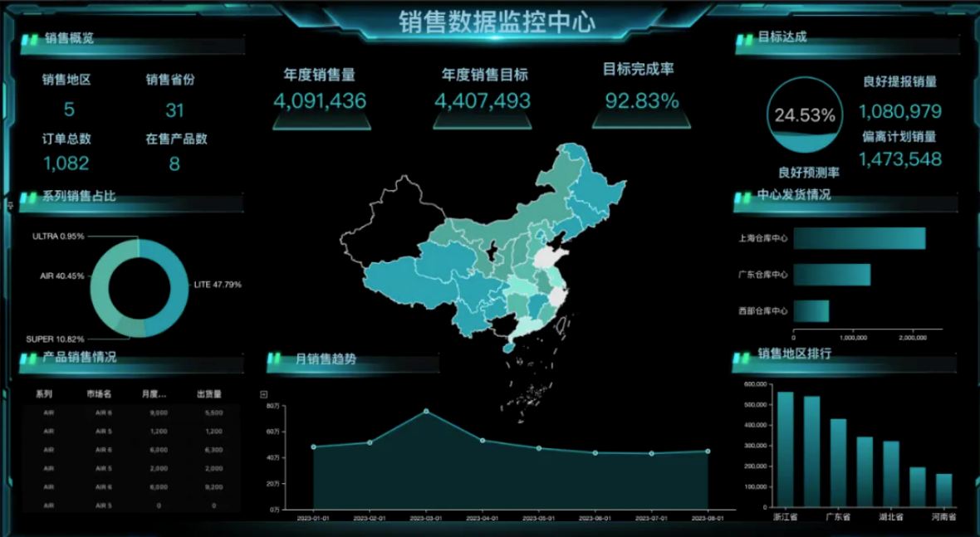Viewport: 980px width, 537px height.
Task: Click the 年度销售目标 value 4,407,493
Action: point(483,101)
